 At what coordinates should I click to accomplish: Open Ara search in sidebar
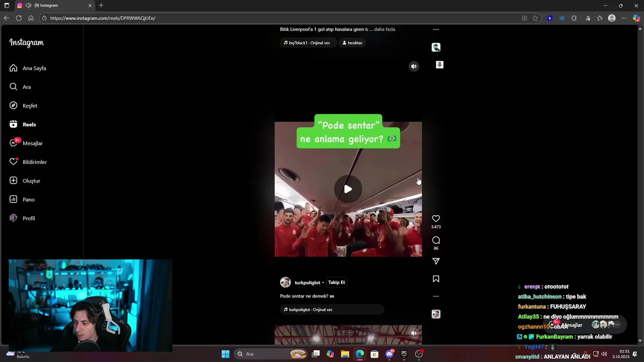(20, 87)
